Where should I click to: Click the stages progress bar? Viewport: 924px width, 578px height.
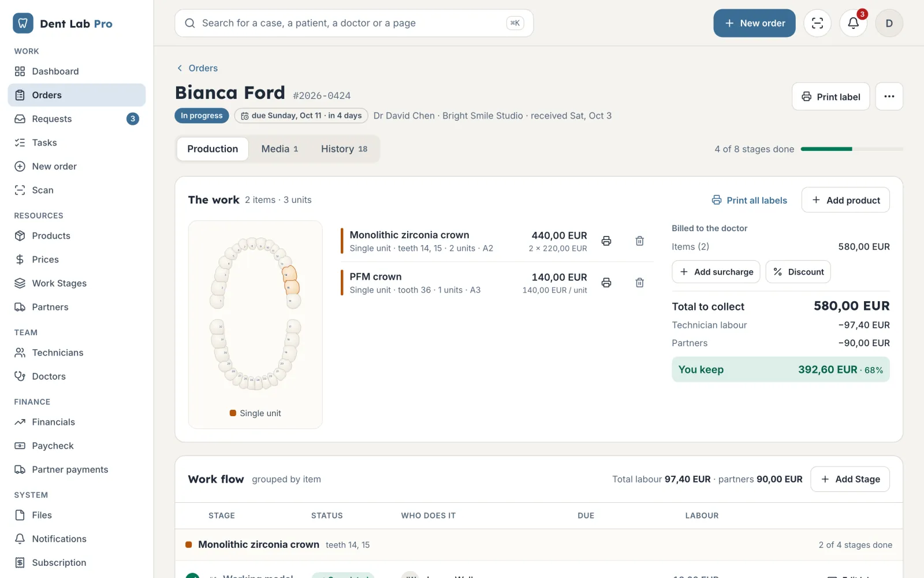click(852, 149)
